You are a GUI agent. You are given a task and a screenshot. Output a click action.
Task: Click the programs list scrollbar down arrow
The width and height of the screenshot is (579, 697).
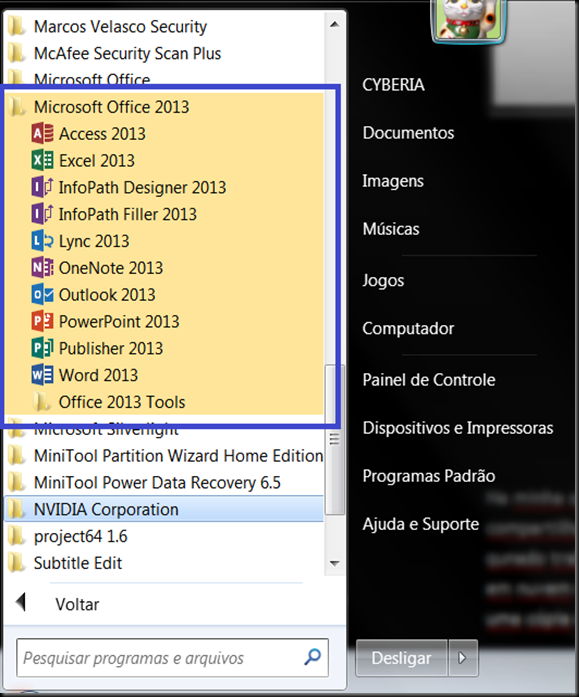click(335, 563)
